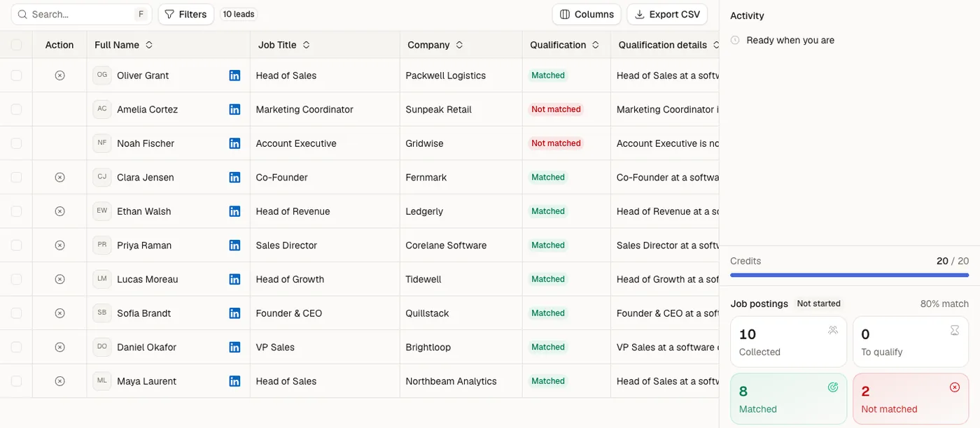Click the Marketing Coordinator job title cell

coord(325,109)
